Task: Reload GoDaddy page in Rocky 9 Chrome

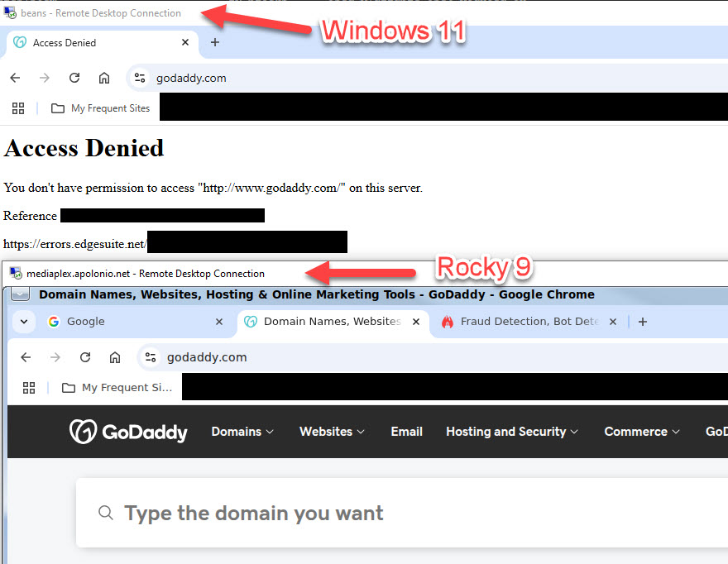Action: [x=85, y=357]
